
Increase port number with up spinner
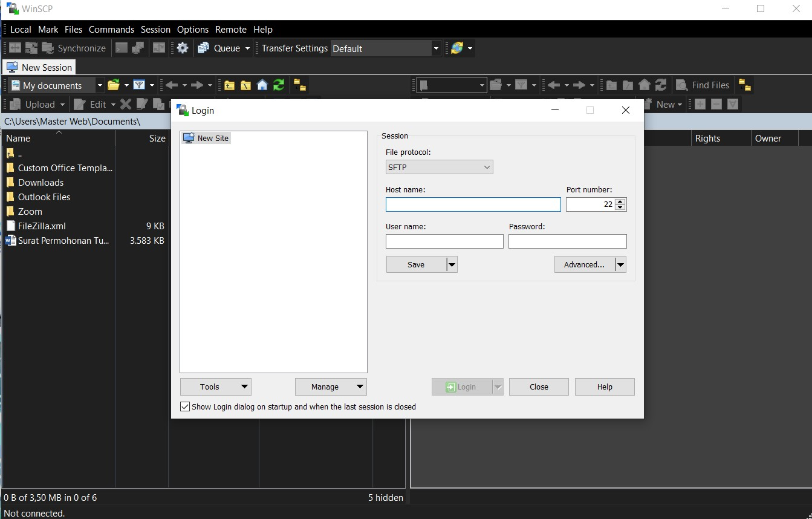[620, 201]
